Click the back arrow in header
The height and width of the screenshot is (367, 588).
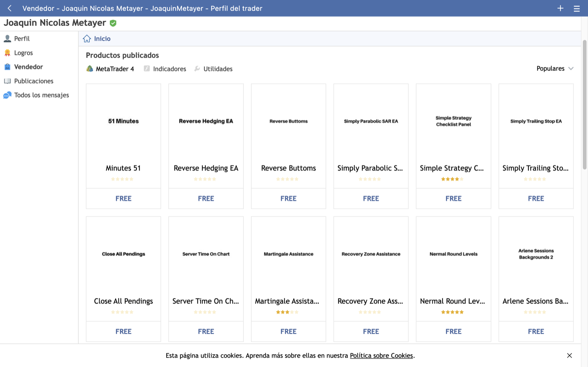[9, 8]
